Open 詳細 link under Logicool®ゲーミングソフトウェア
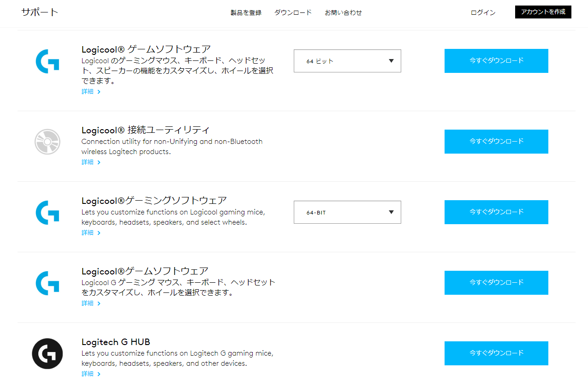Viewport: 588px width, 387px height. [x=91, y=233]
